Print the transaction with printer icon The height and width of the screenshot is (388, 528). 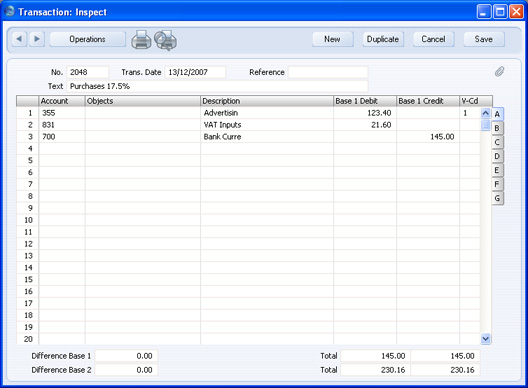point(141,40)
